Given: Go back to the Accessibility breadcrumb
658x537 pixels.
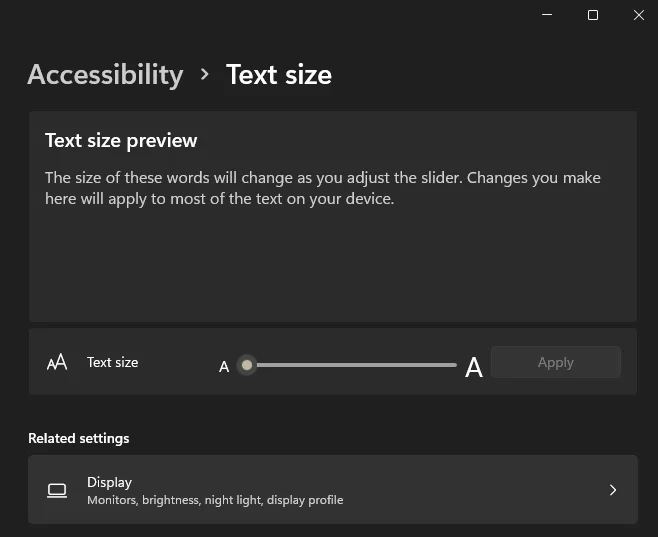Looking at the screenshot, I should click(x=105, y=75).
